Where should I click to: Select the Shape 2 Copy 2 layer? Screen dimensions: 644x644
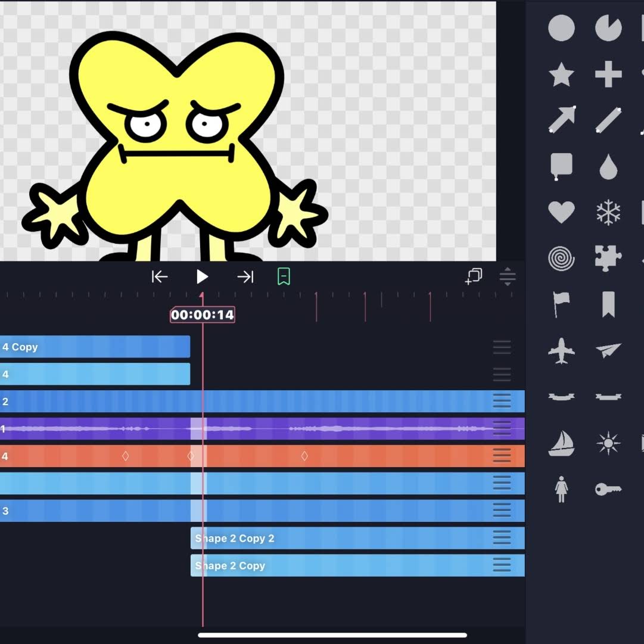coord(357,538)
